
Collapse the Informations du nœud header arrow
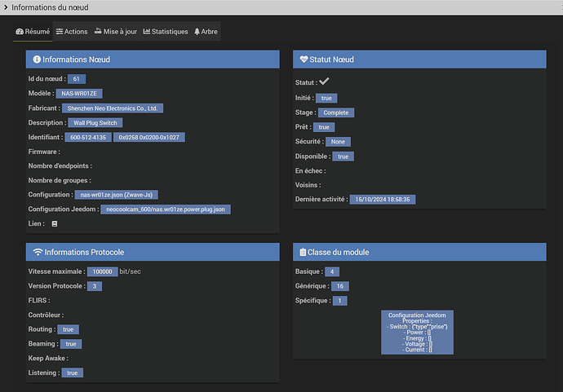point(6,7)
